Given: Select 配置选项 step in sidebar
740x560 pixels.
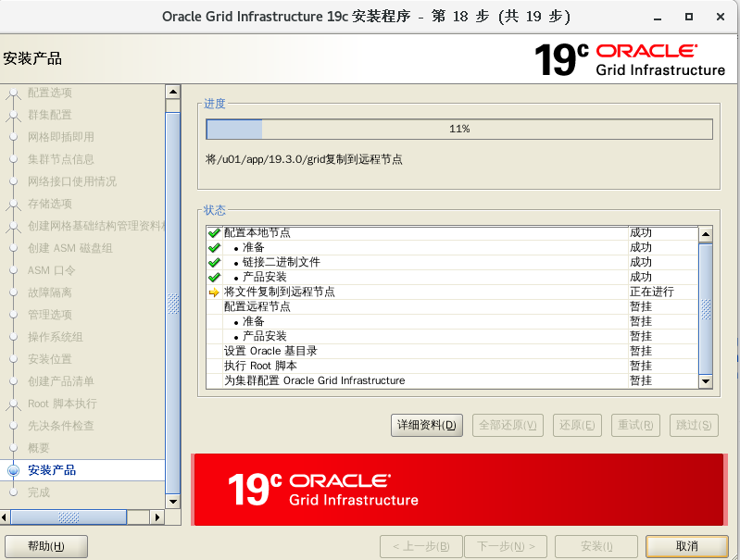Looking at the screenshot, I should point(50,93).
